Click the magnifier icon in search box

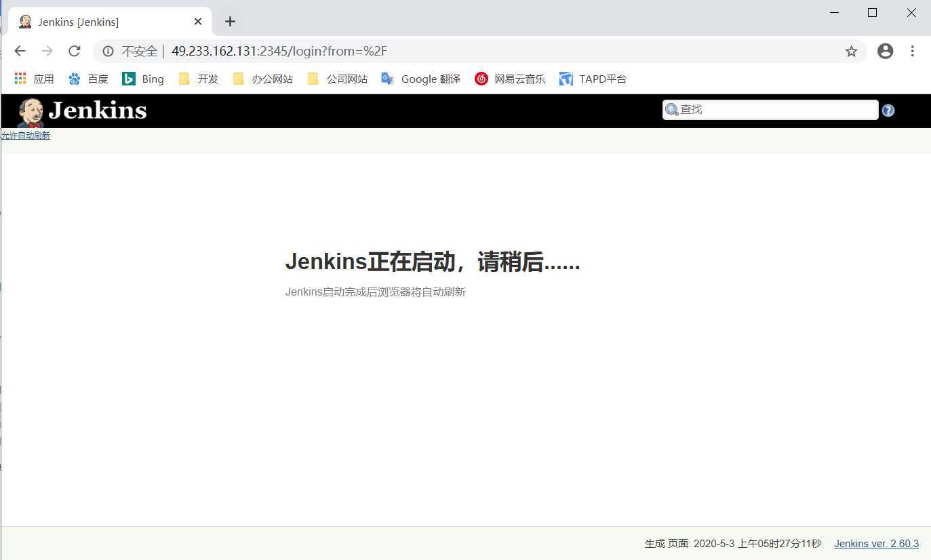tap(671, 110)
